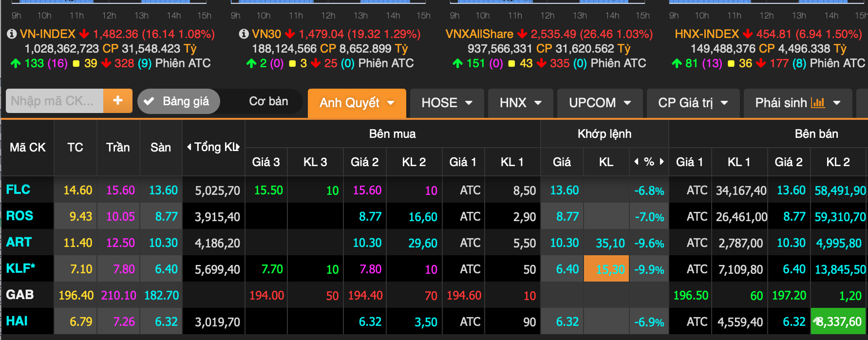This screenshot has height=340, width=868.
Task: Click the info icon beside VN30
Action: click(244, 34)
